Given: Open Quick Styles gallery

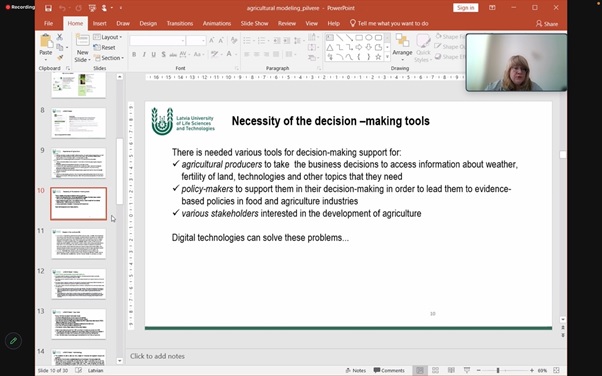Looking at the screenshot, I should [x=423, y=48].
